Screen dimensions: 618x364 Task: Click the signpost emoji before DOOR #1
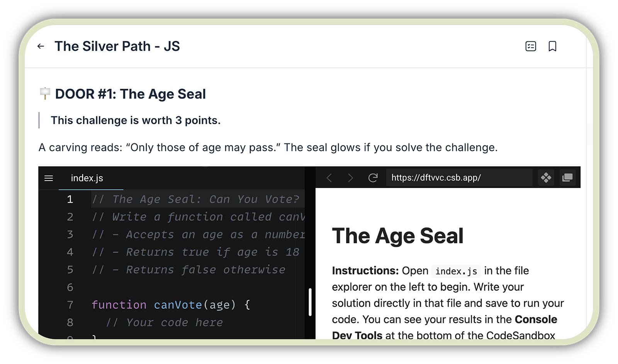click(x=45, y=93)
